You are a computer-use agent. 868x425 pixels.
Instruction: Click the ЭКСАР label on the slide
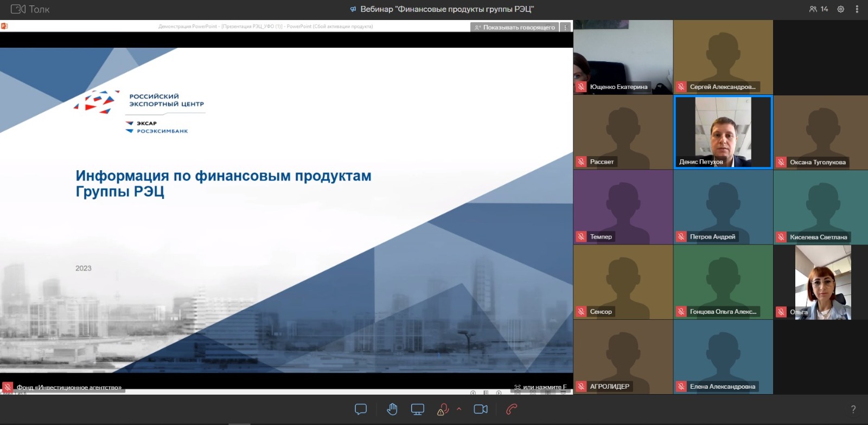(x=146, y=123)
